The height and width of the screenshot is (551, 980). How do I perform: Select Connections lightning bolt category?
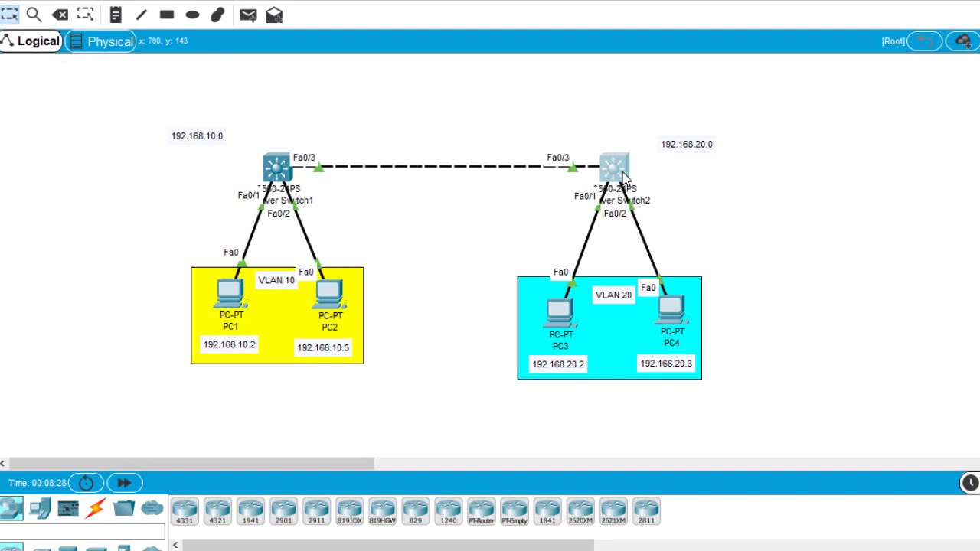click(x=96, y=508)
